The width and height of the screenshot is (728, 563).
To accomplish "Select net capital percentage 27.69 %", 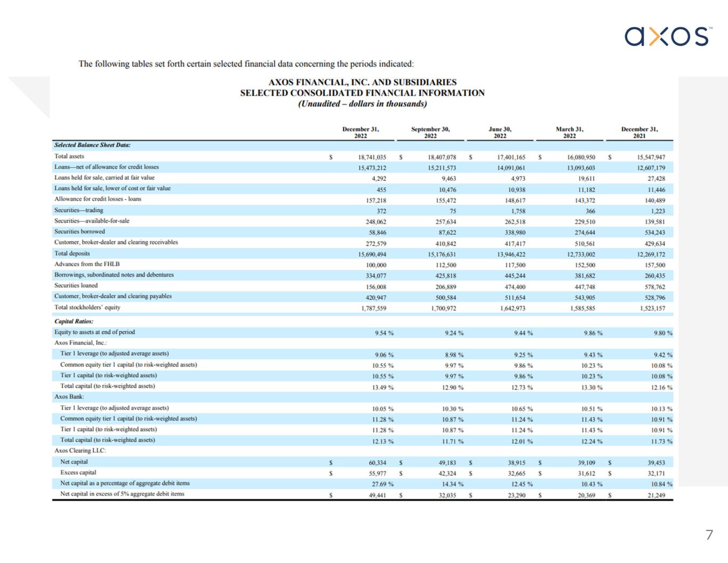I will click(383, 484).
